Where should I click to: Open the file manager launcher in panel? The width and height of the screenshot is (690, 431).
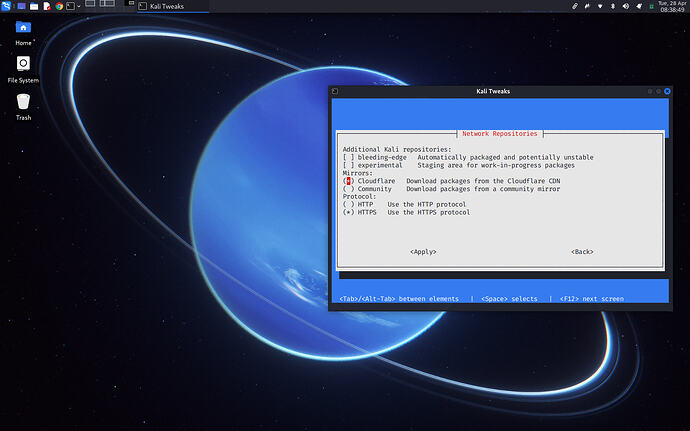[34, 6]
